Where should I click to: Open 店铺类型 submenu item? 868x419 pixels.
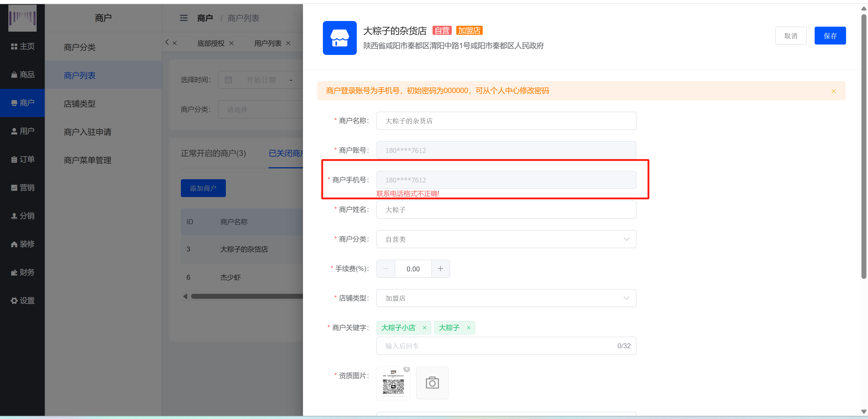tap(103, 104)
